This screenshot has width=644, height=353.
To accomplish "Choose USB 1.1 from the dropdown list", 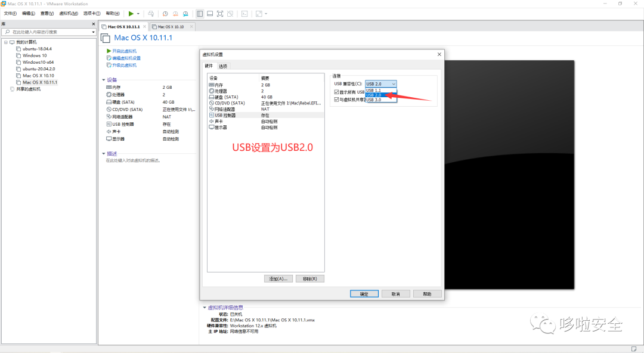I will coord(380,91).
